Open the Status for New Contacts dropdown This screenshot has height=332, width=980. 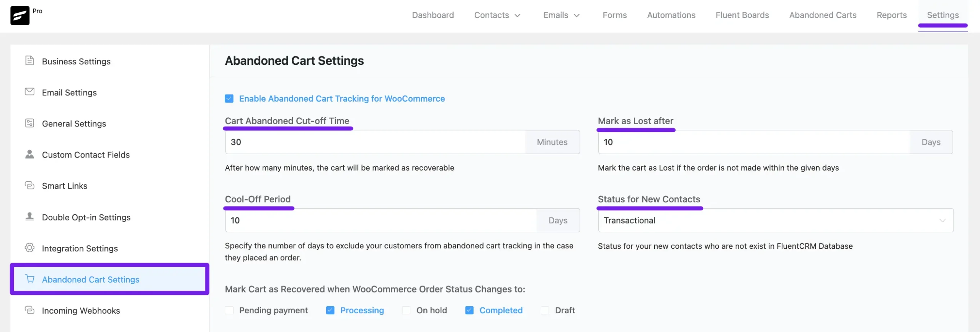pos(776,220)
